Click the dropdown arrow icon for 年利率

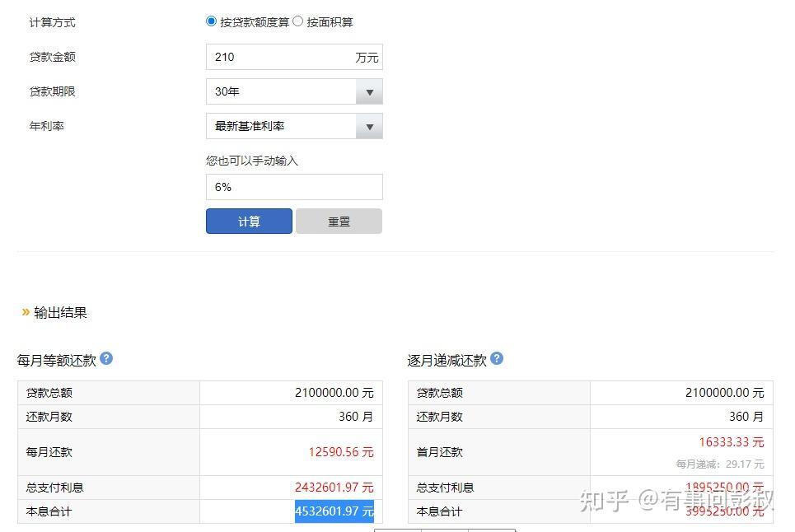[x=370, y=126]
